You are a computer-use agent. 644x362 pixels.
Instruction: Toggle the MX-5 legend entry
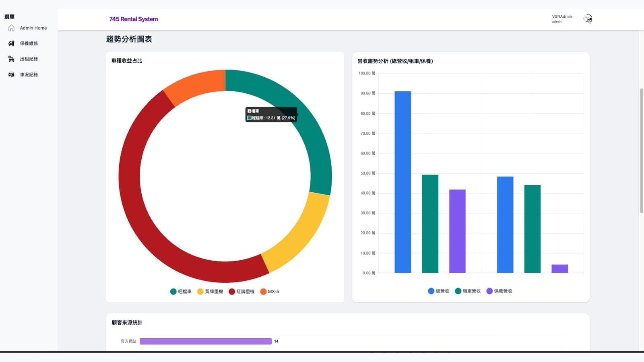pos(270,292)
